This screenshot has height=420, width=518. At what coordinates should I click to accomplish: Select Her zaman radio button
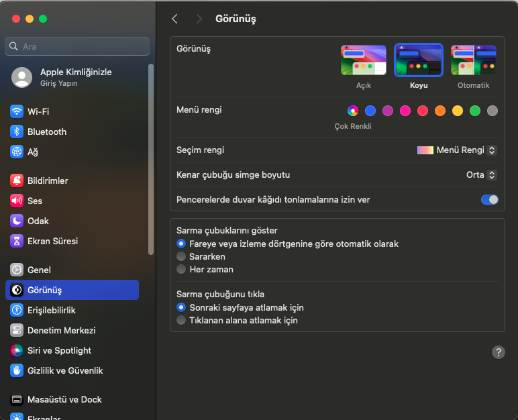[x=181, y=269]
